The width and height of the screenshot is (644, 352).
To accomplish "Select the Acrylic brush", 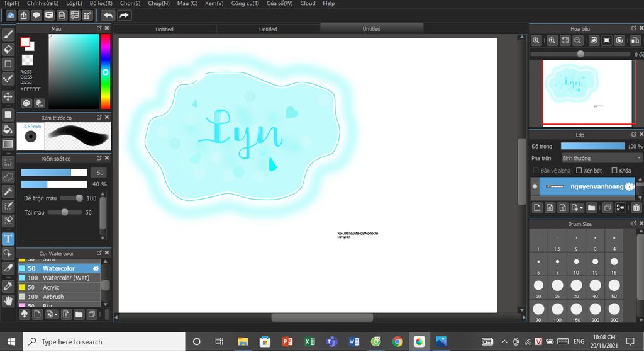I will click(59, 287).
